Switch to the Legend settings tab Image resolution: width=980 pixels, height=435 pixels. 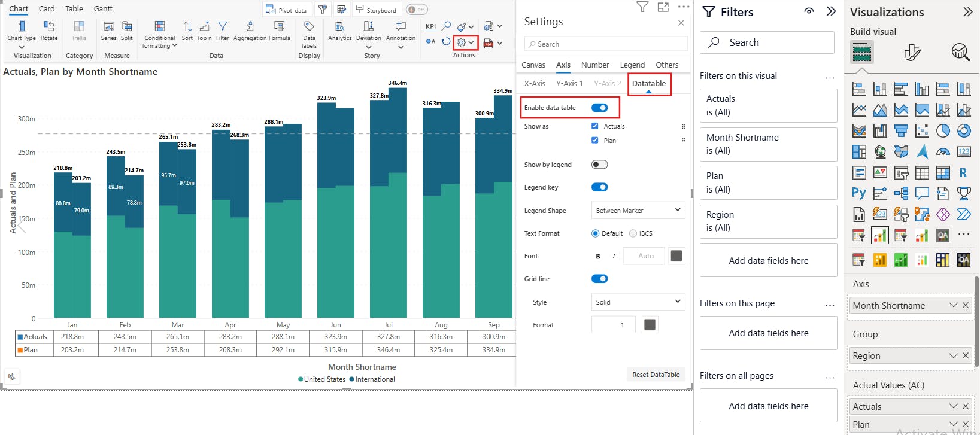coord(632,65)
